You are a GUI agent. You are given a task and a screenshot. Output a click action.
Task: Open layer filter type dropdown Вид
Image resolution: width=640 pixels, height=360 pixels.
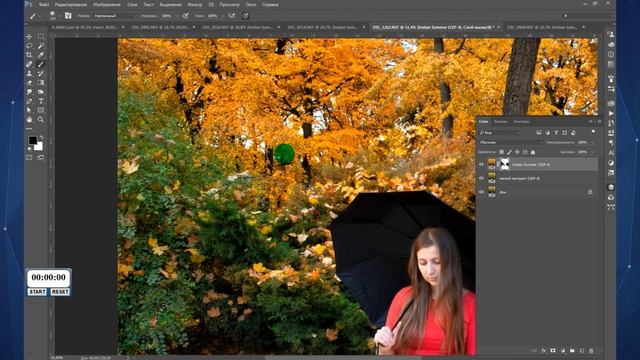[x=500, y=133]
